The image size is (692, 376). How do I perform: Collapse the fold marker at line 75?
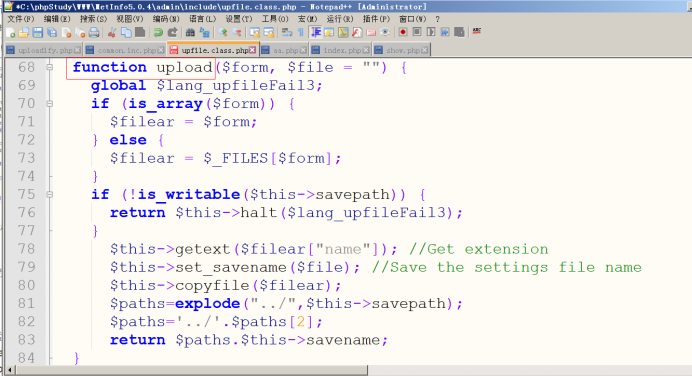click(x=49, y=195)
